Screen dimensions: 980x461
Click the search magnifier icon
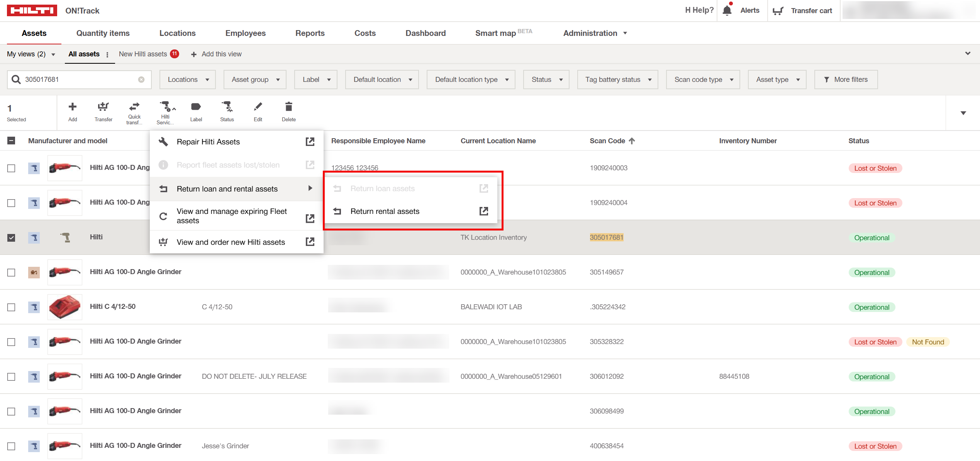coord(16,80)
